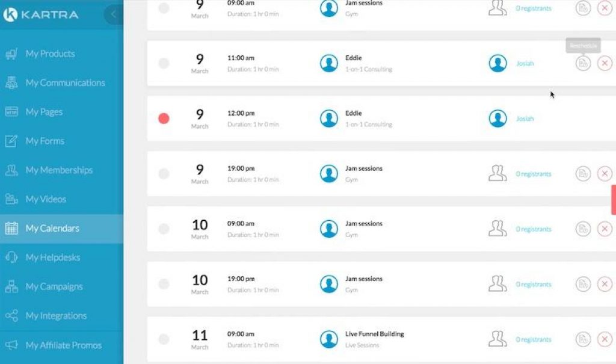This screenshot has width=616, height=364.
Task: Click the Kartra logo icon
Action: pos(10,14)
